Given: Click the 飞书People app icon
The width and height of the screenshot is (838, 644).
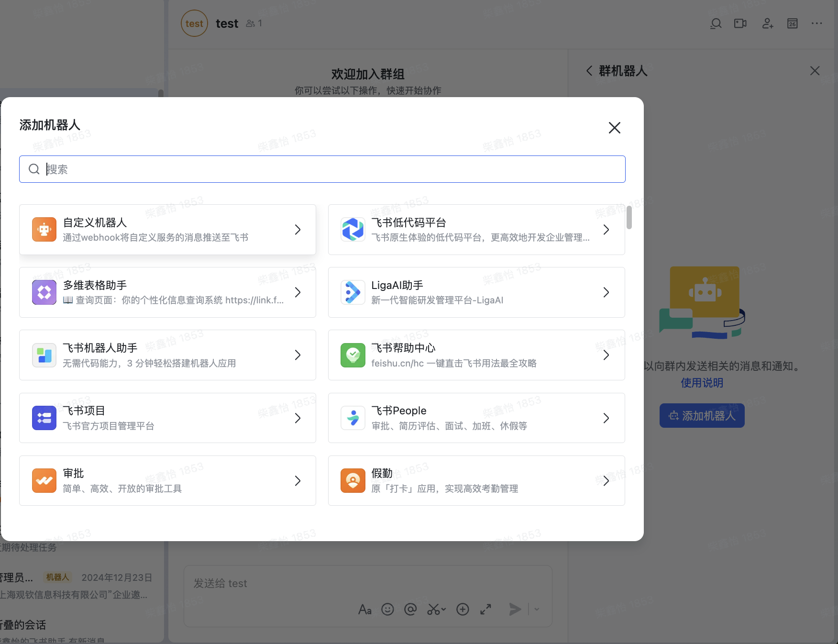Looking at the screenshot, I should coord(353,418).
